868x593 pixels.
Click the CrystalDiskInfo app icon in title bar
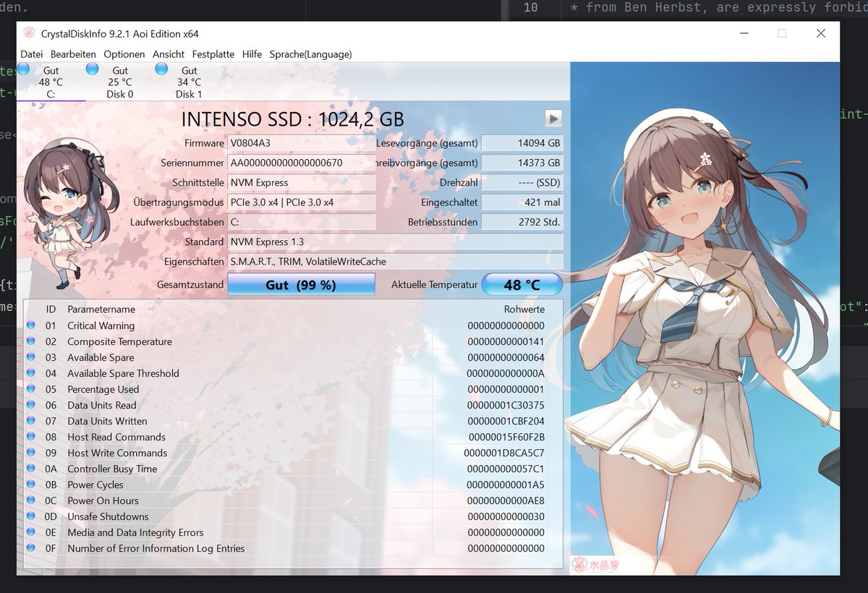(x=29, y=33)
